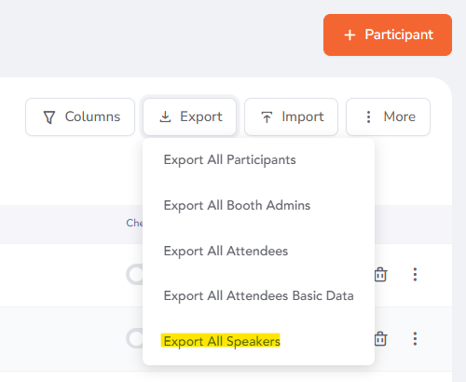The height and width of the screenshot is (382, 466).
Task: Open second row's vertical dots menu
Action: tap(415, 339)
